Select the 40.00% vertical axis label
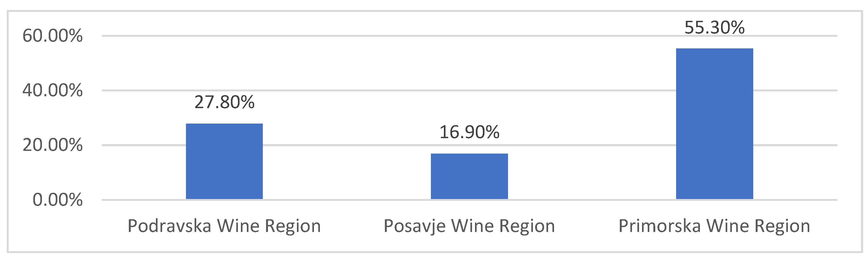The width and height of the screenshot is (868, 259). 53,91
